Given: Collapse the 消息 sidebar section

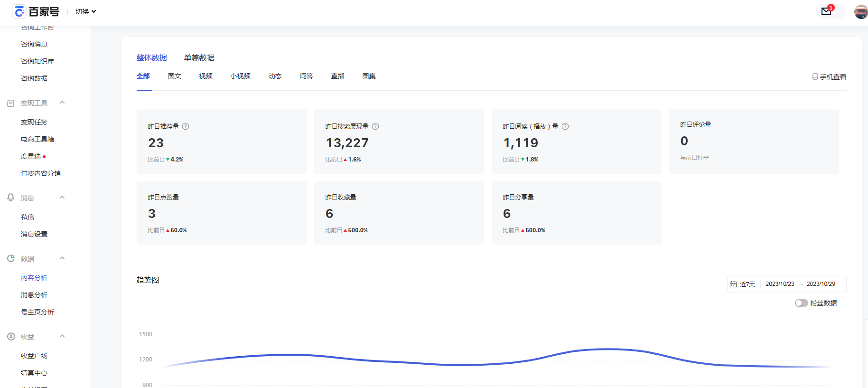Looking at the screenshot, I should click(62, 198).
